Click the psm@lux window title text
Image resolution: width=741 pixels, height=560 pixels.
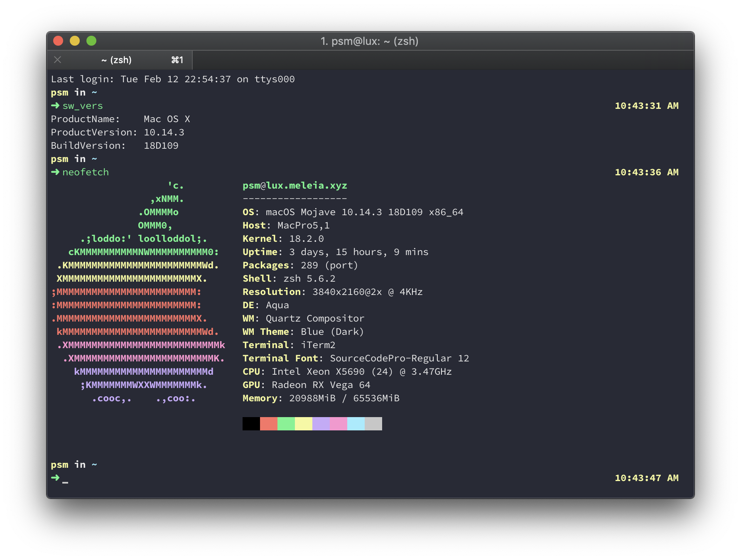pyautogui.click(x=370, y=42)
